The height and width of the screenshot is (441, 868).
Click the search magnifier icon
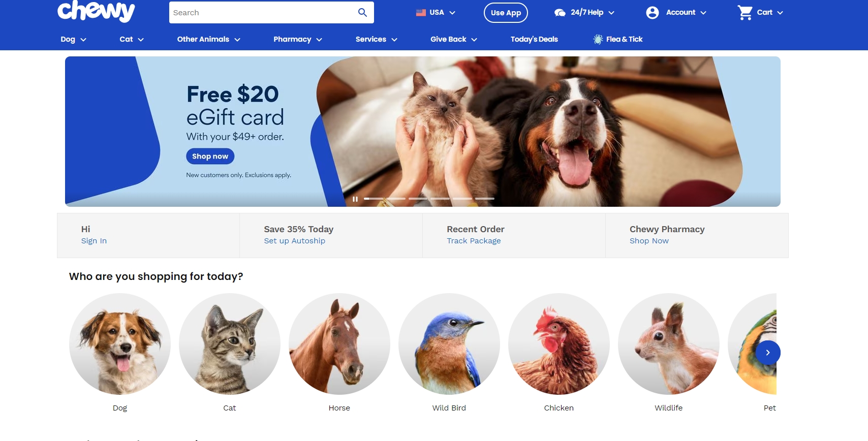tap(362, 12)
